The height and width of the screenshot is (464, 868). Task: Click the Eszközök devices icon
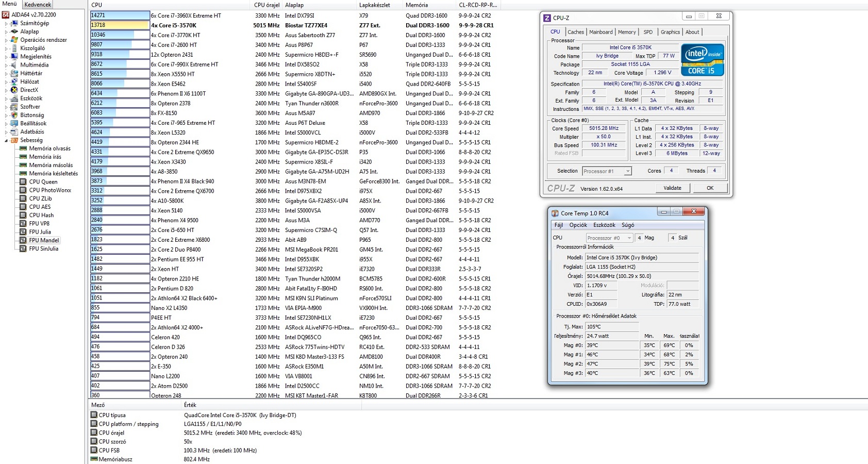pyautogui.click(x=14, y=98)
